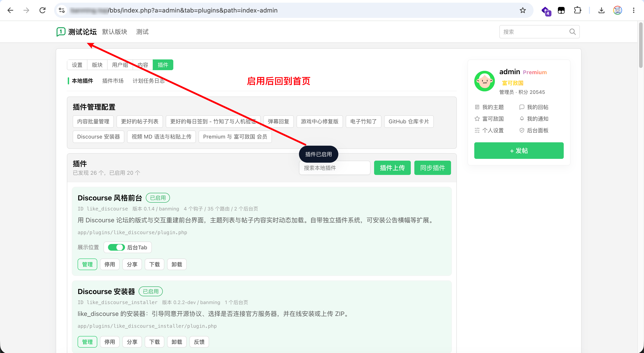Open 我的回帖 in the user panel
Image resolution: width=644 pixels, height=353 pixels.
click(534, 107)
